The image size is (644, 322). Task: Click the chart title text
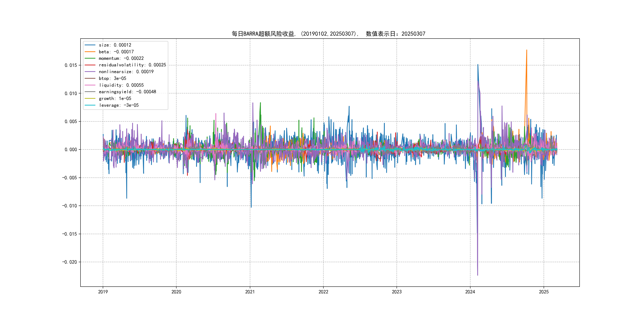click(328, 34)
